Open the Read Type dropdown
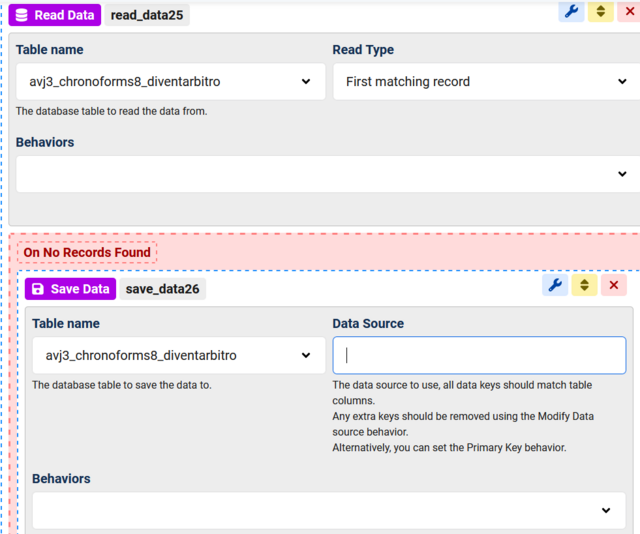The width and height of the screenshot is (640, 534). pos(487,81)
